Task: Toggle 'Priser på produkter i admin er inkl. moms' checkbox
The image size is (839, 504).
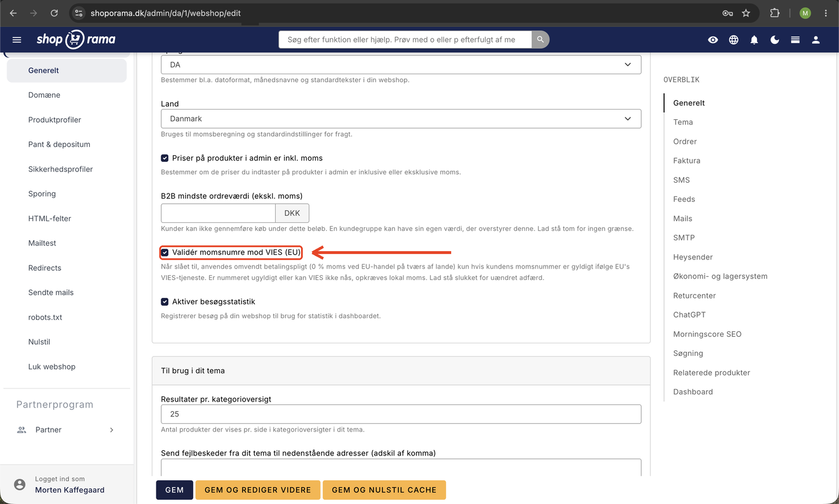Action: [x=165, y=158]
